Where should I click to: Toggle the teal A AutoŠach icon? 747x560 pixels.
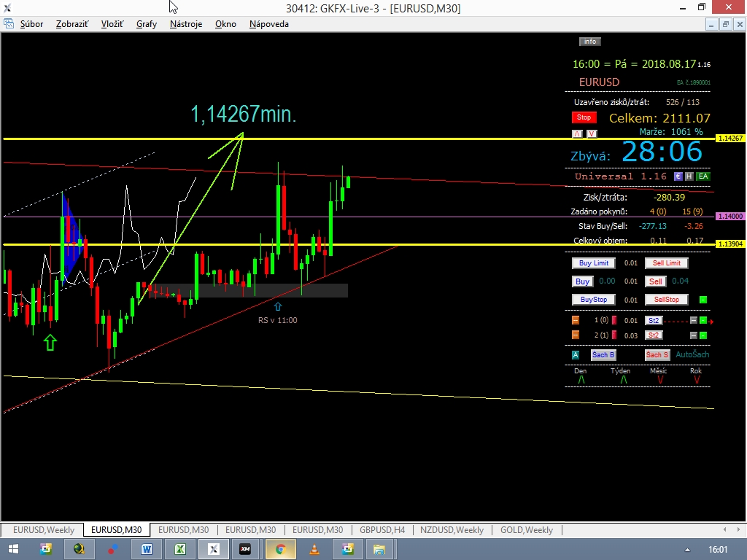[576, 355]
